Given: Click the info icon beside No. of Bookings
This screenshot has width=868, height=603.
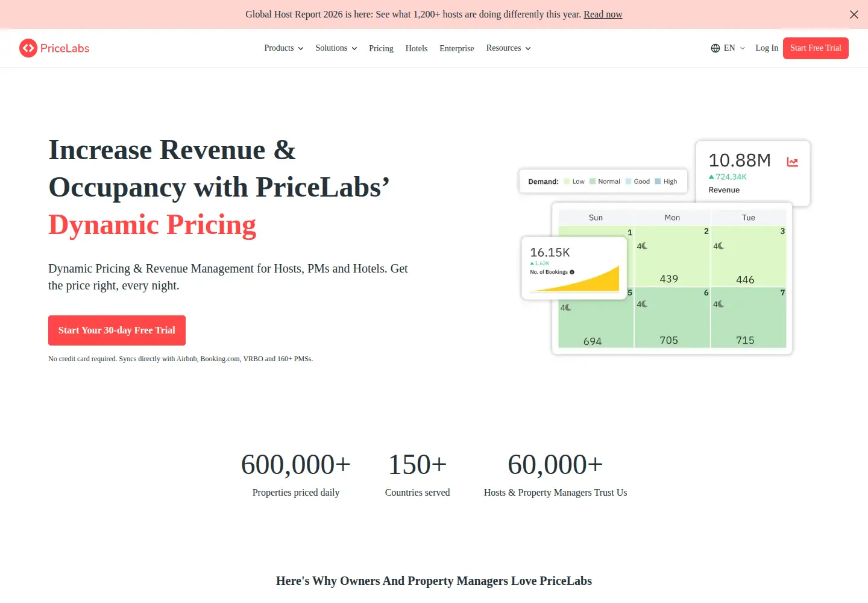Looking at the screenshot, I should (x=572, y=272).
